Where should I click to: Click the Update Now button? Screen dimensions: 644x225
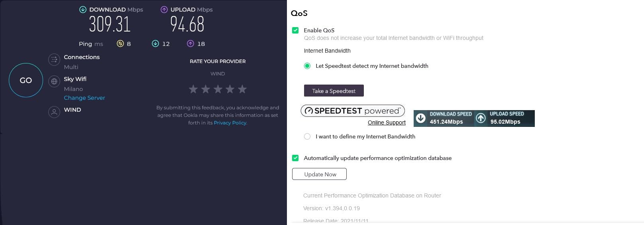click(x=319, y=174)
